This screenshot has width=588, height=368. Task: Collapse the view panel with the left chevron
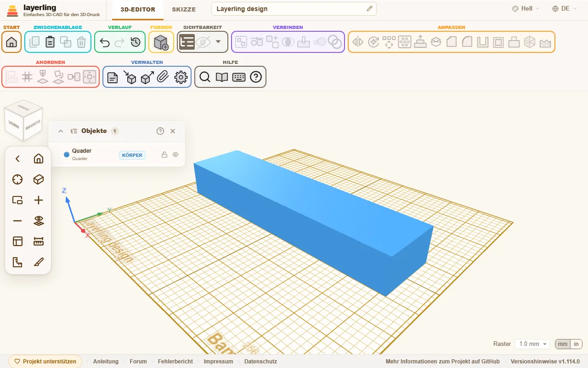click(17, 159)
